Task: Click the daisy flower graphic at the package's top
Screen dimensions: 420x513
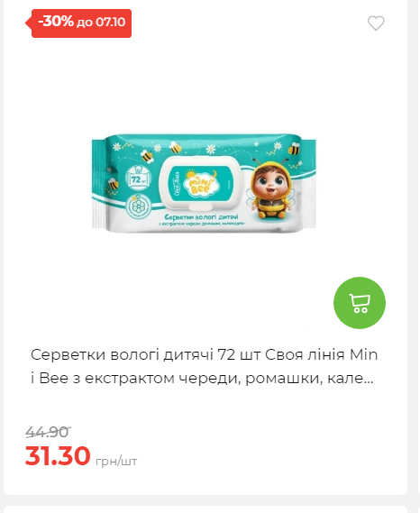Action: point(211,149)
